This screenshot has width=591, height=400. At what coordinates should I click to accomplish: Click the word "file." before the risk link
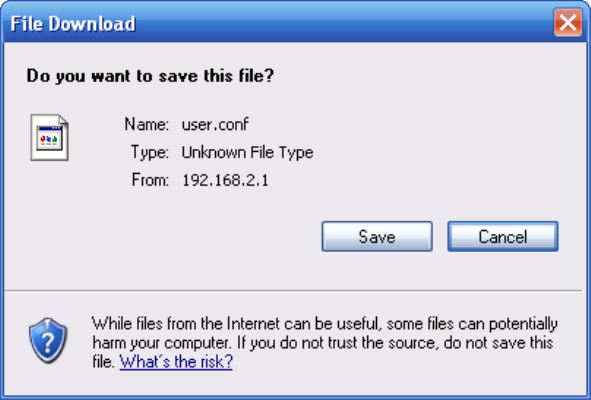pos(103,362)
